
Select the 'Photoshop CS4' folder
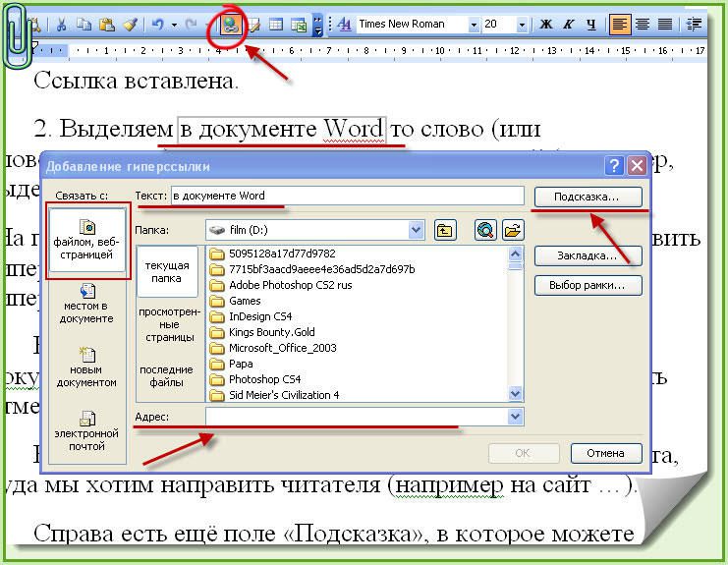point(254,379)
